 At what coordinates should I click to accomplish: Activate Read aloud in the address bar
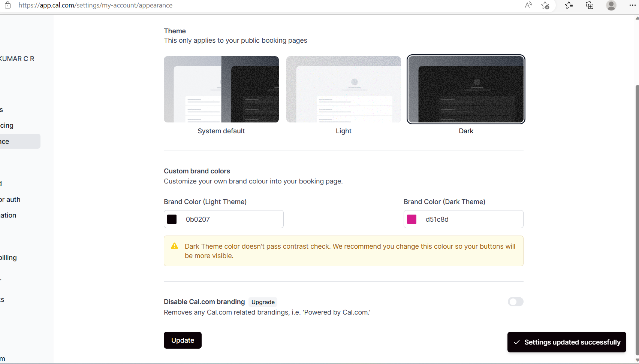tap(528, 5)
